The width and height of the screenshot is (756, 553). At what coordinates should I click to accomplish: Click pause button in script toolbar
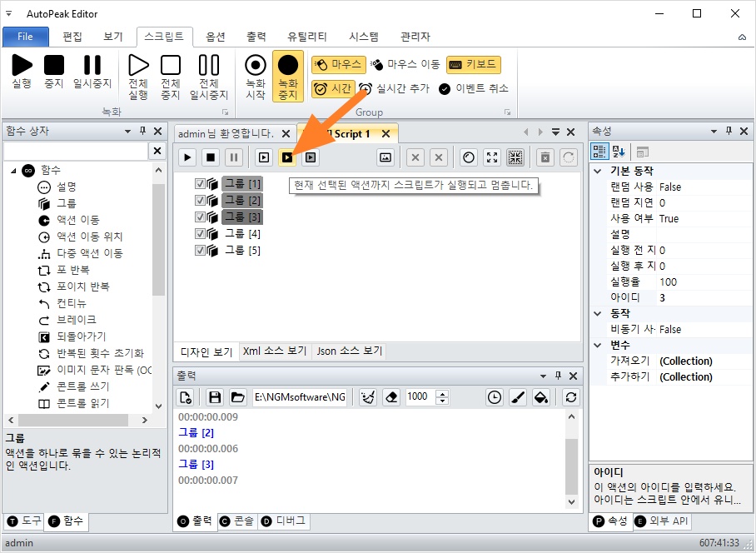234,157
